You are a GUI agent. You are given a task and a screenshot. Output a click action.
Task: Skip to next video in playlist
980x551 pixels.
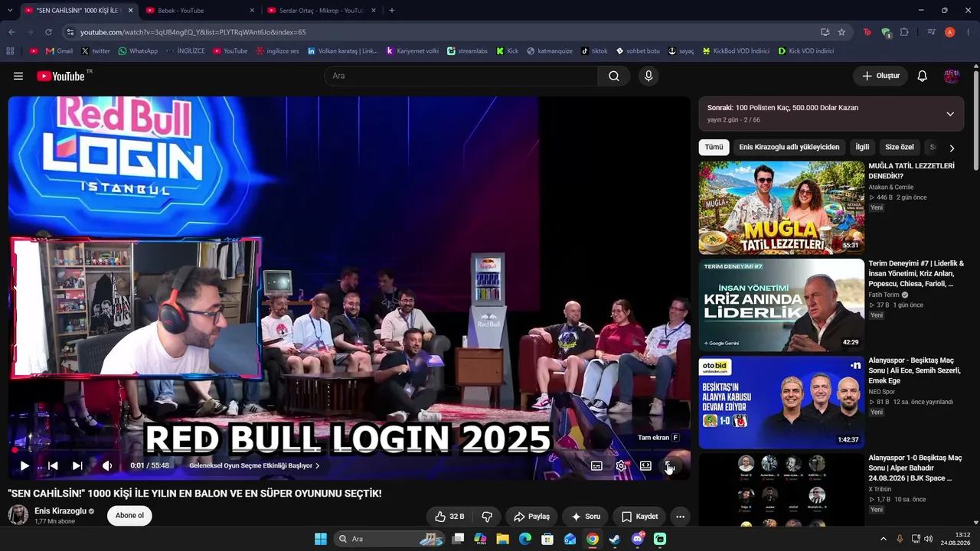pyautogui.click(x=77, y=465)
